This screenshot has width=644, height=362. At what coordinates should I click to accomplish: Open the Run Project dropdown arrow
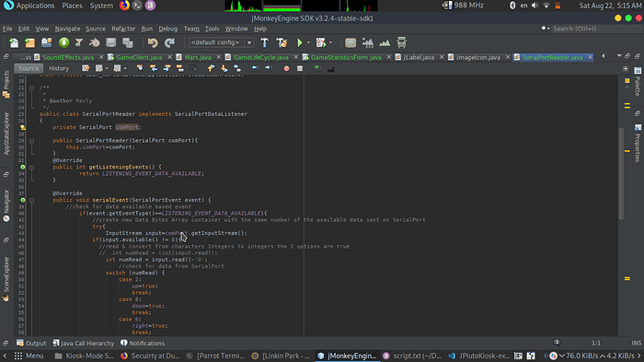point(308,42)
